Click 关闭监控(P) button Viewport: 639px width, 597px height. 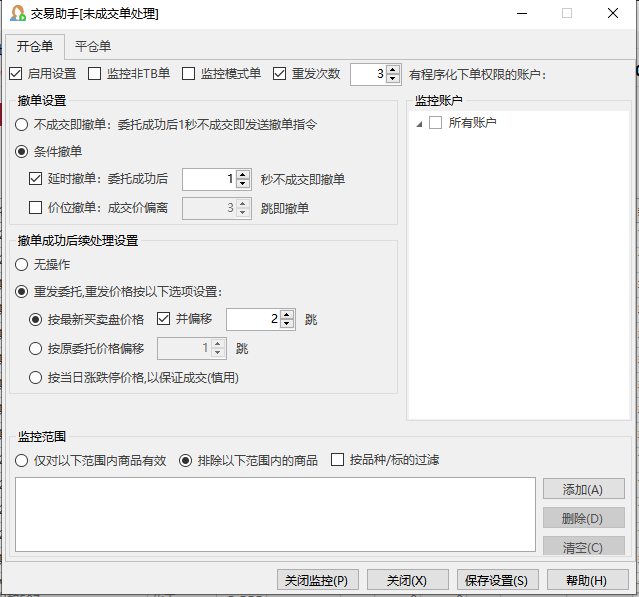pos(318,579)
